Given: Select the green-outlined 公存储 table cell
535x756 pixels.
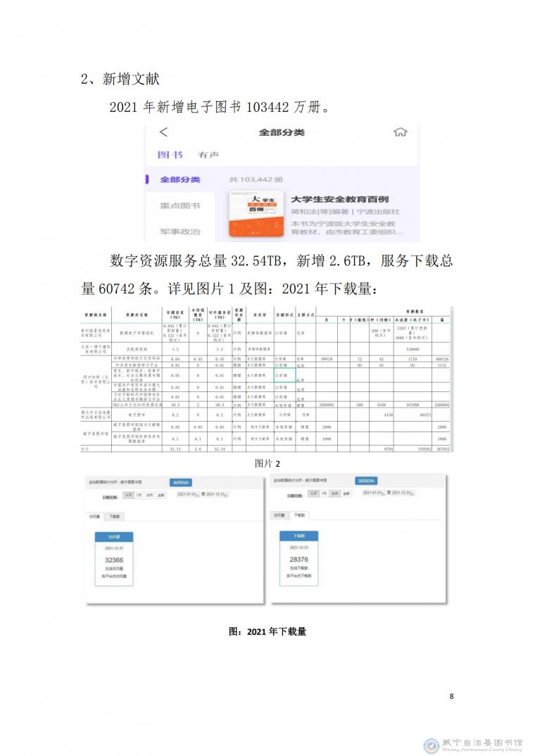Looking at the screenshot, I should (x=284, y=376).
